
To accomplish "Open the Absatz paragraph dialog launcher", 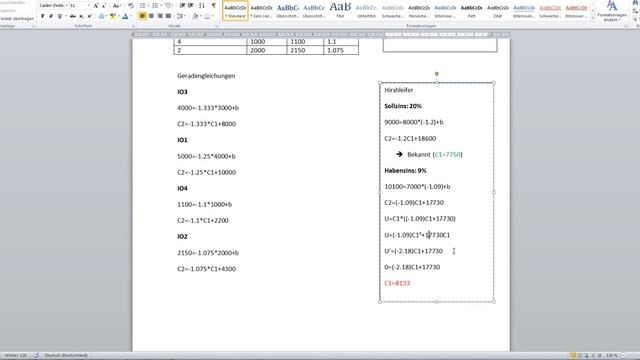I will [216, 26].
